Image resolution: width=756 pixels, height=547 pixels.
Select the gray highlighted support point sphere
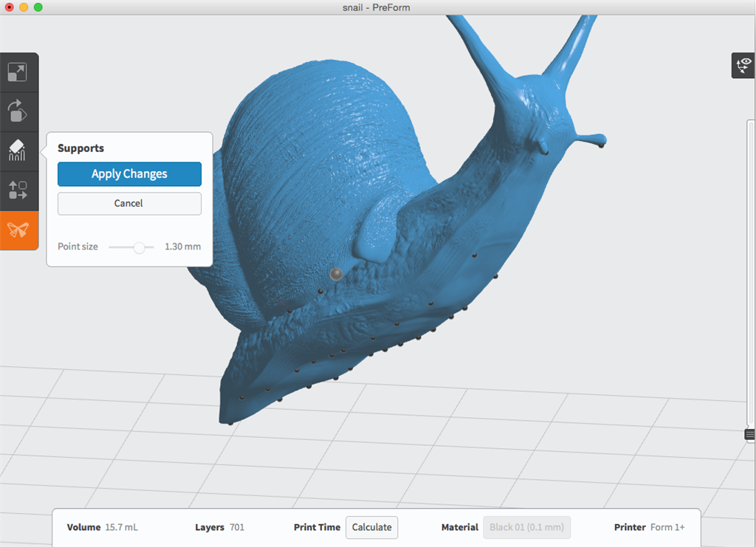coord(337,275)
